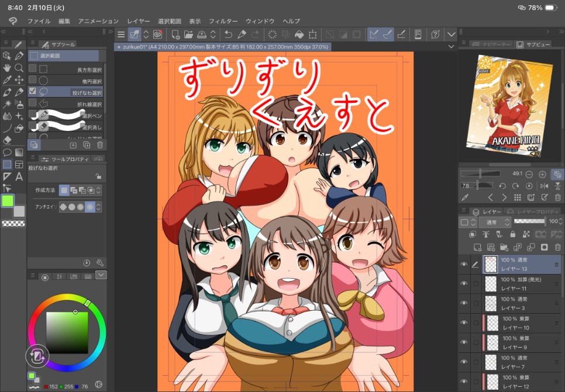The image size is (565, 392).
Task: Open the ファイル menu
Action: pyautogui.click(x=39, y=21)
